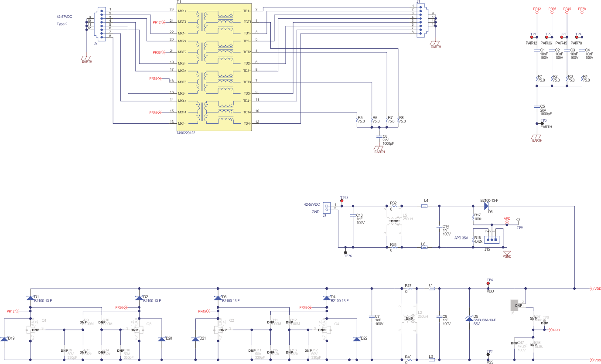The width and height of the screenshot is (601, 364).
Task: Select the D20 diode symbol
Action: pyautogui.click(x=162, y=339)
